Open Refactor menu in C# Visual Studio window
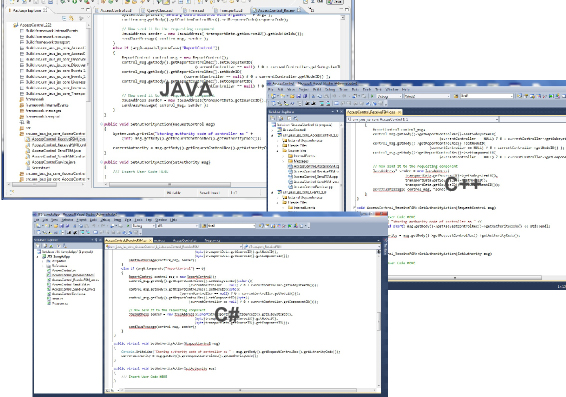This screenshot has width=566, height=397. (x=67, y=220)
